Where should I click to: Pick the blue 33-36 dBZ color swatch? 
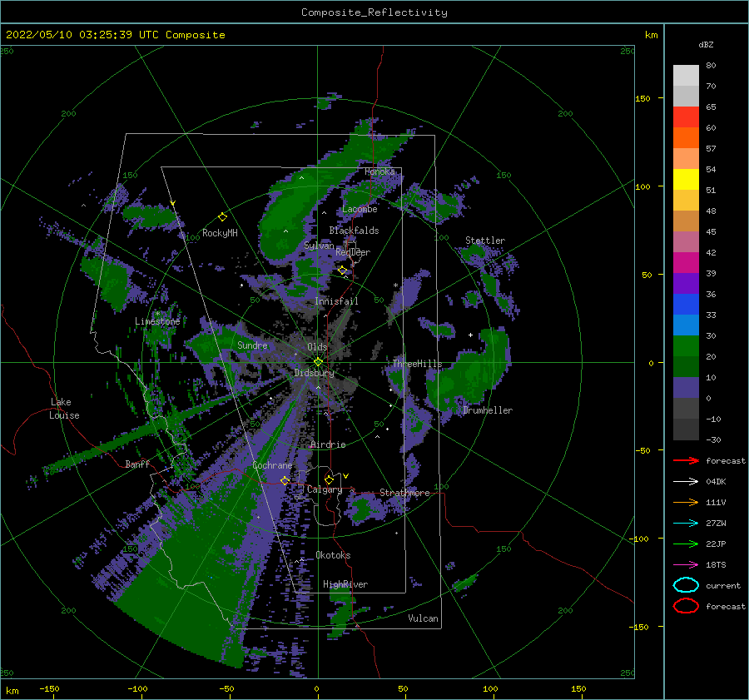686,305
